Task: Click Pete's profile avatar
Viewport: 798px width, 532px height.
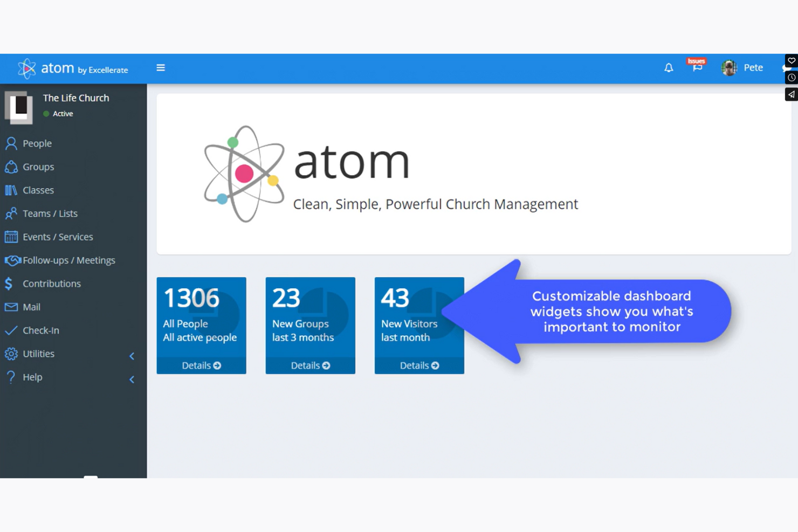Action: coord(730,68)
